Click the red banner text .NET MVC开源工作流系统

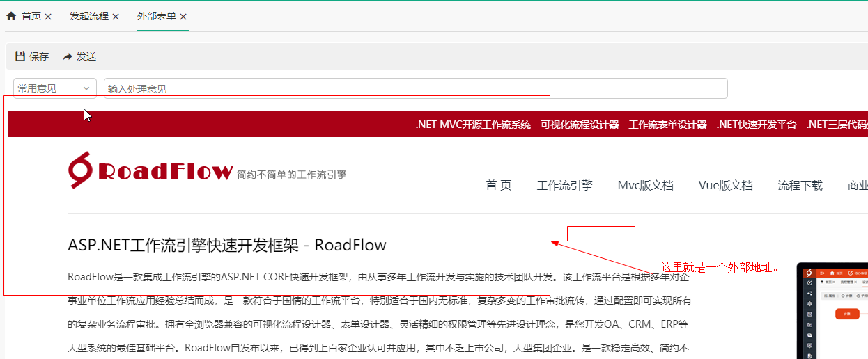click(x=473, y=125)
